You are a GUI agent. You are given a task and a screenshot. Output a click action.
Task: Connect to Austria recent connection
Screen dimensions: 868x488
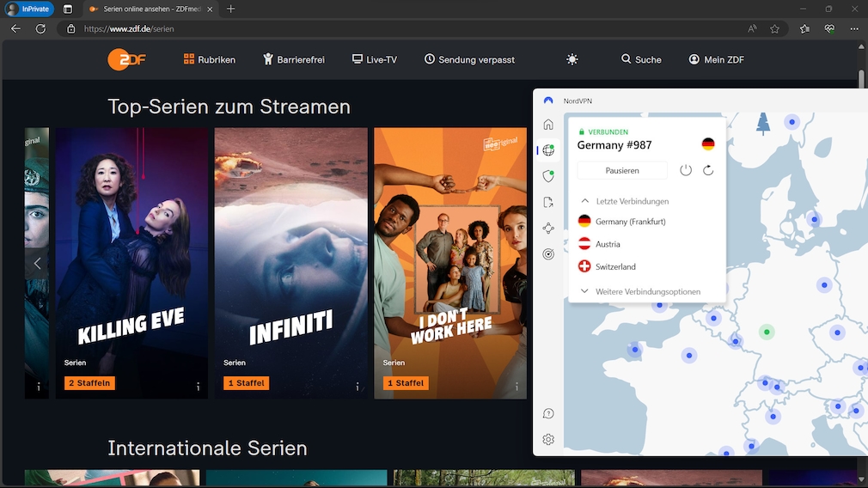pyautogui.click(x=600, y=244)
